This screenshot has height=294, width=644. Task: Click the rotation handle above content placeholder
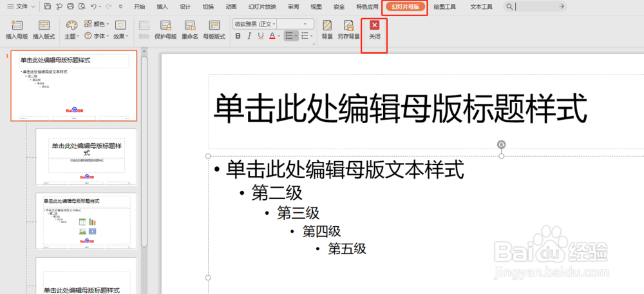501,144
